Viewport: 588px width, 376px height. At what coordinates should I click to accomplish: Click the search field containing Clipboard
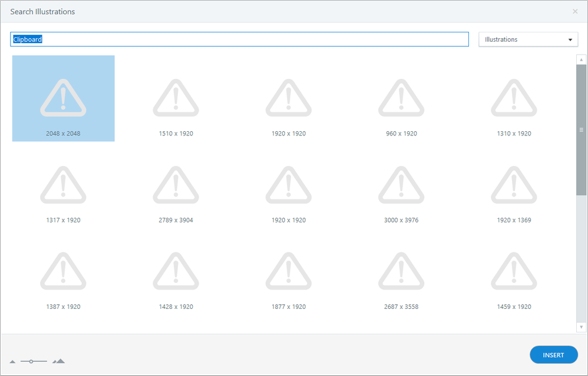coord(239,39)
